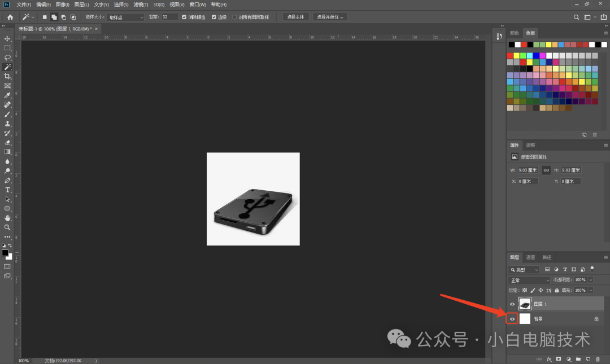Add layer style via fx icon
This screenshot has height=364, width=610.
pyautogui.click(x=549, y=359)
